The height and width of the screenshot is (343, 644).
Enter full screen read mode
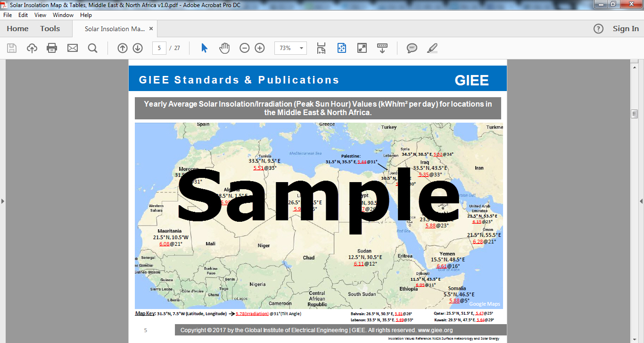(362, 48)
